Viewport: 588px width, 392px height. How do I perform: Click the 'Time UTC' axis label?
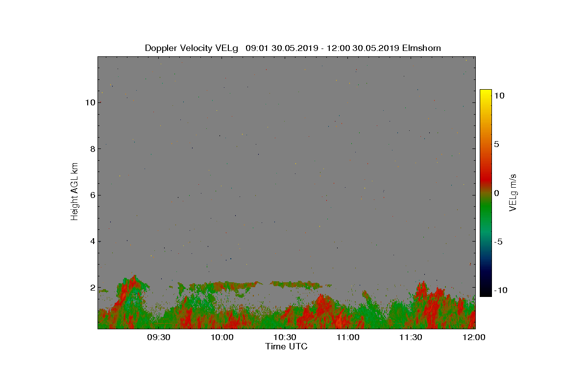click(x=287, y=346)
